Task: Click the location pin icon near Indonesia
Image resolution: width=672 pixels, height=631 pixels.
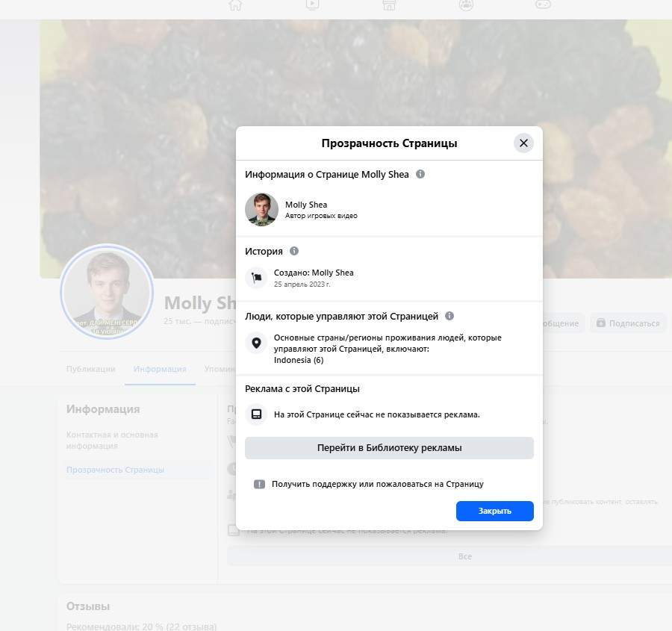Action: [256, 343]
